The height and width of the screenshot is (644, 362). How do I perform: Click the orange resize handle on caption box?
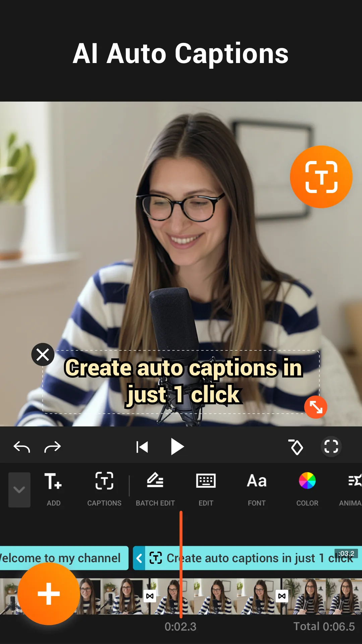click(x=315, y=407)
